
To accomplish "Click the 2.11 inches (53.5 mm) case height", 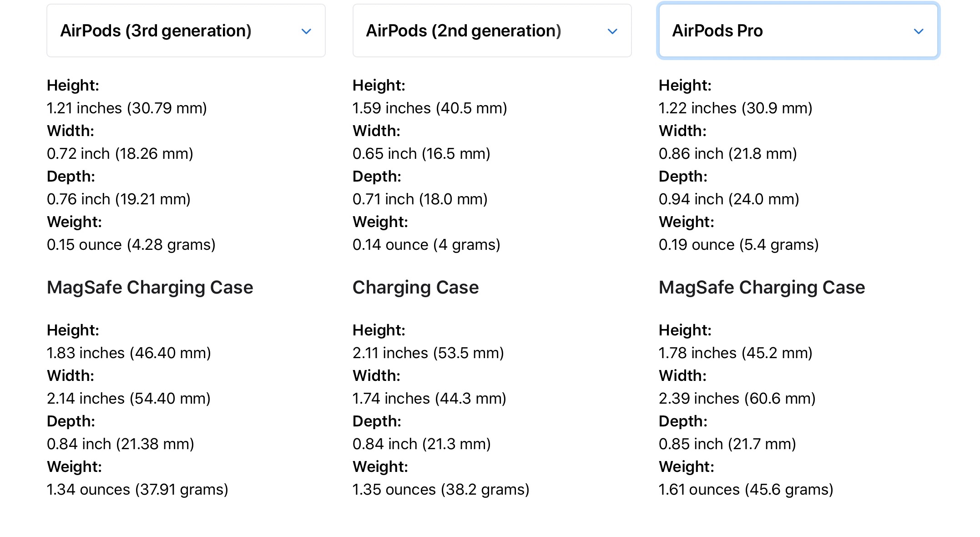I will coord(428,353).
